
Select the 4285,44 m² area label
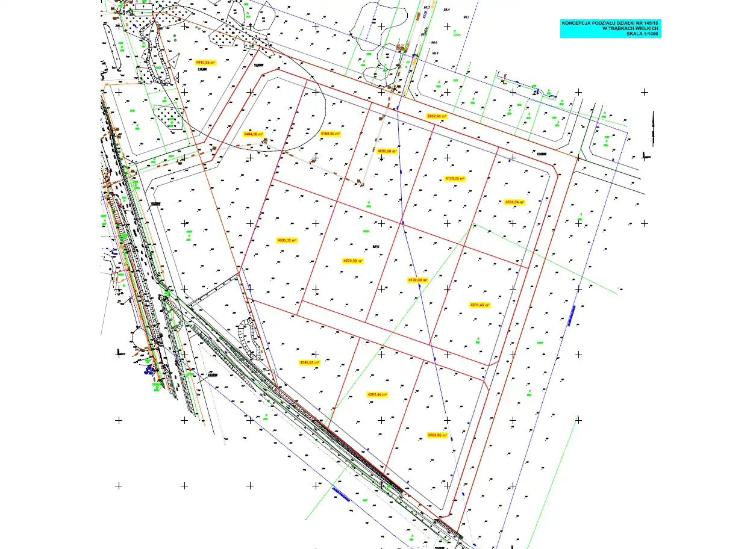click(x=377, y=395)
